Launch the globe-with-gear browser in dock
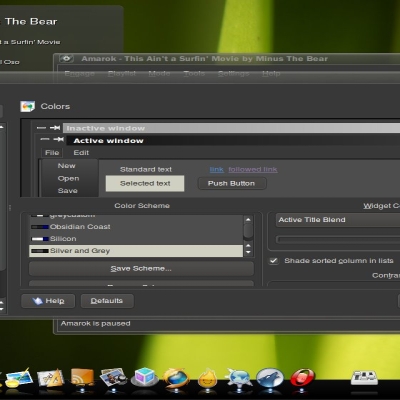The width and height of the screenshot is (400, 400). click(x=238, y=378)
